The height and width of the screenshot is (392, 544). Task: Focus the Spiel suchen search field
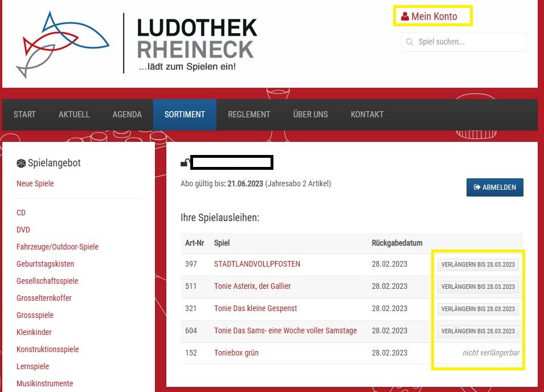(464, 42)
